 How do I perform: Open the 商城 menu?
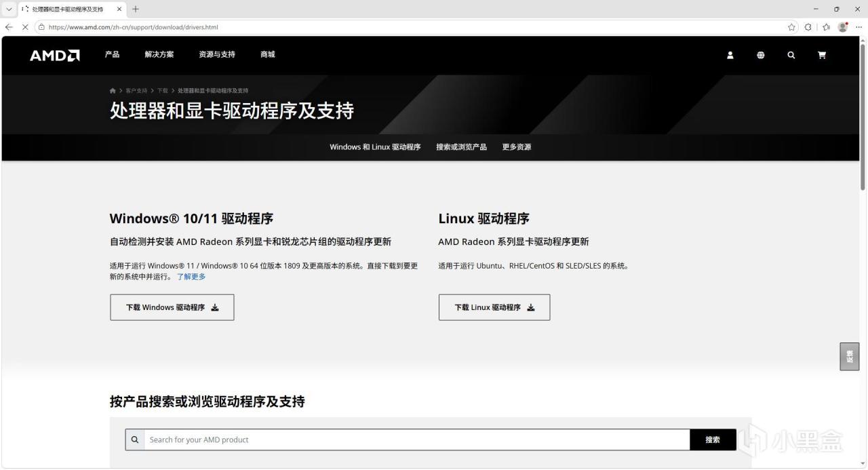pos(268,54)
